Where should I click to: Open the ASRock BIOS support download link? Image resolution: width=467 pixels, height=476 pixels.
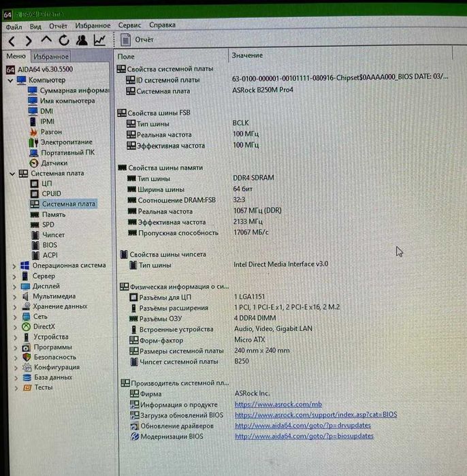point(316,415)
